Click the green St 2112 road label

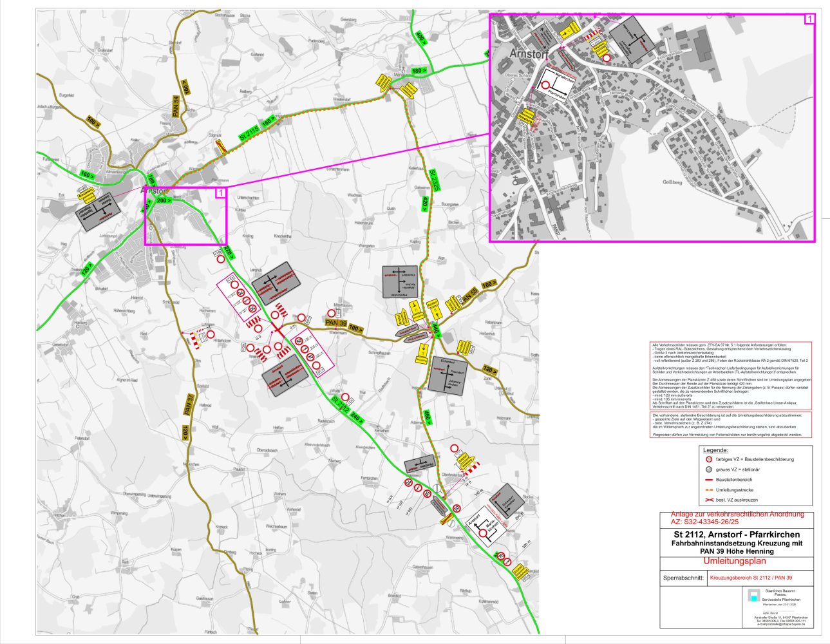tap(340, 404)
